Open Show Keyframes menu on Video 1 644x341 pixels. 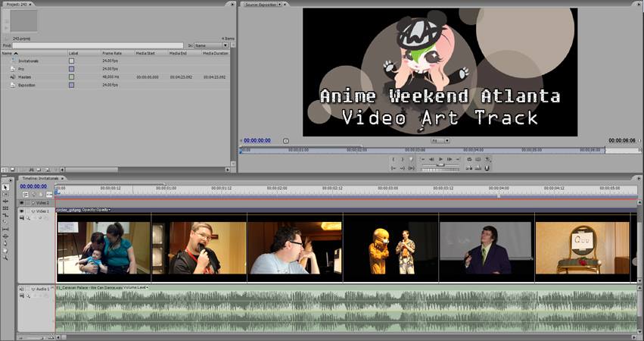pos(28,217)
